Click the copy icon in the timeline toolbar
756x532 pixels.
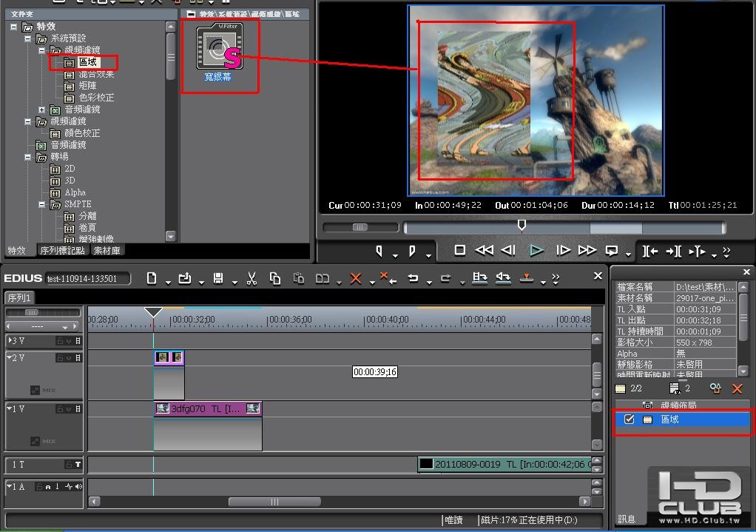275,278
